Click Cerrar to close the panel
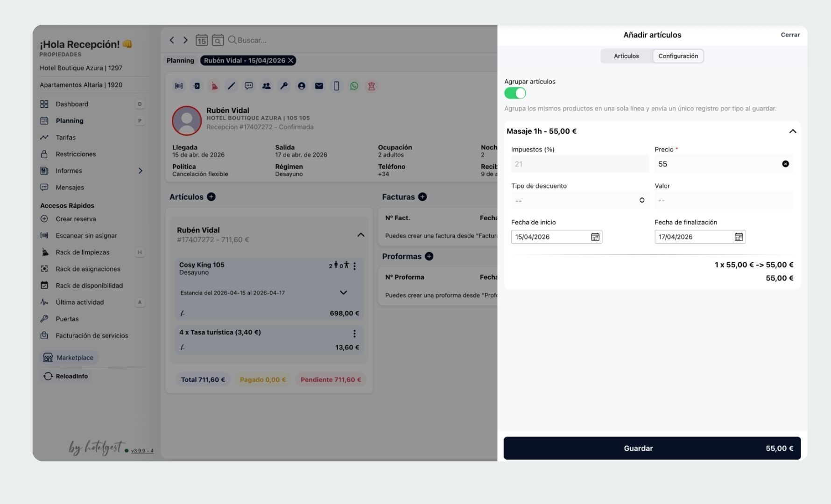Image resolution: width=831 pixels, height=504 pixels. [x=790, y=35]
